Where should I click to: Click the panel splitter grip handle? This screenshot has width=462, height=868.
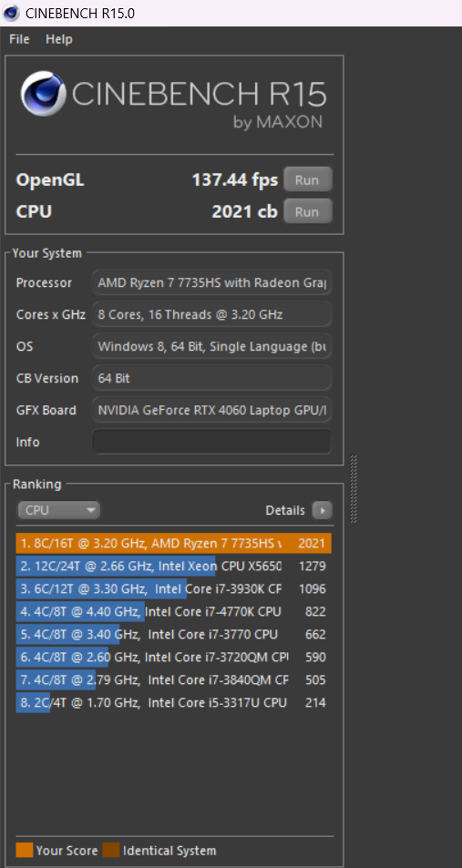point(354,489)
